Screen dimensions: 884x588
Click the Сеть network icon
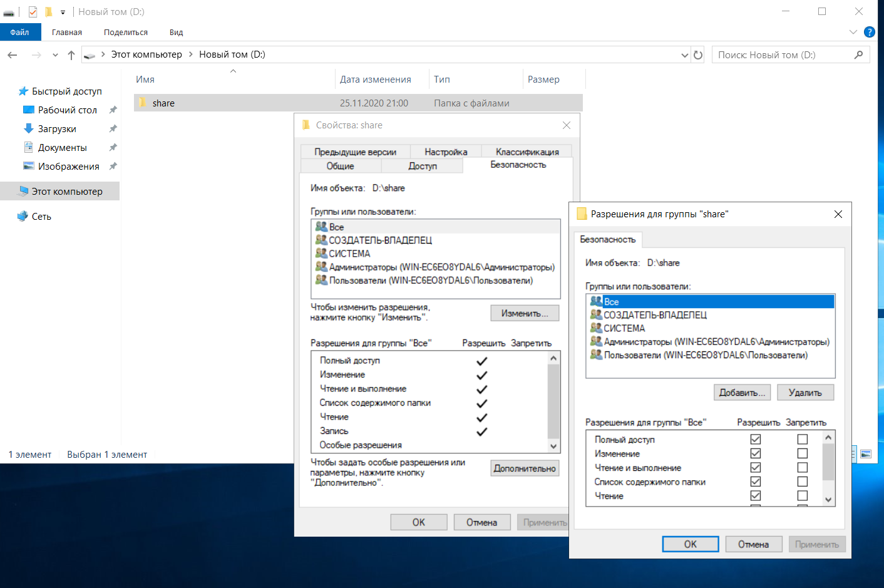[23, 216]
